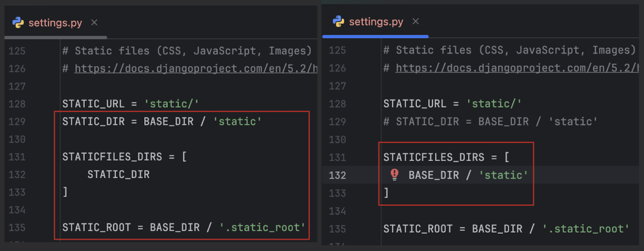Click line number 131 in left editor gutter

coord(17,157)
